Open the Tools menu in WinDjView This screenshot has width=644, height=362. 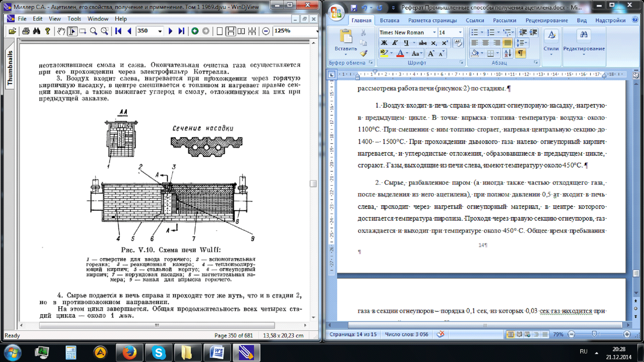point(74,19)
